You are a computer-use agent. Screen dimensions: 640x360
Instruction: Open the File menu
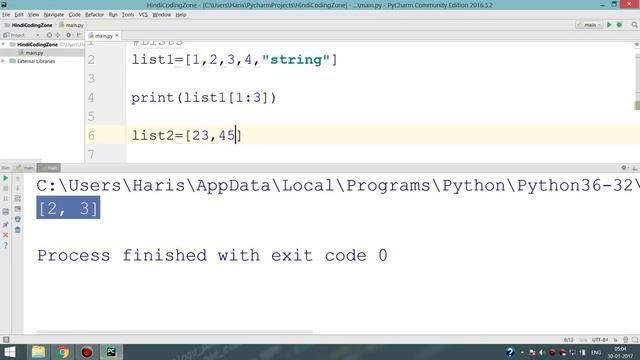coord(6,15)
